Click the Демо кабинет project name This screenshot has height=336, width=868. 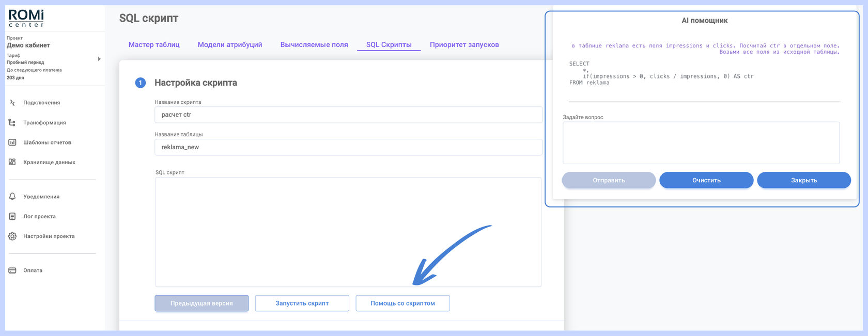pyautogui.click(x=28, y=45)
